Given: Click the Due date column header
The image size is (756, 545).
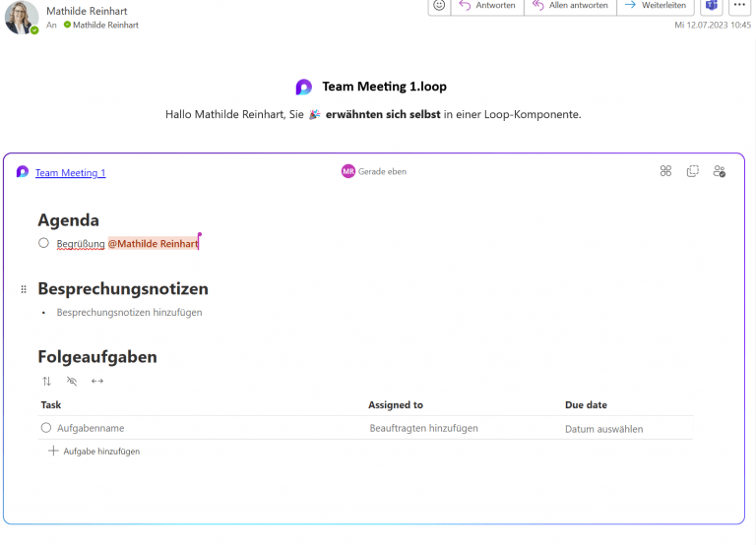Looking at the screenshot, I should [586, 404].
